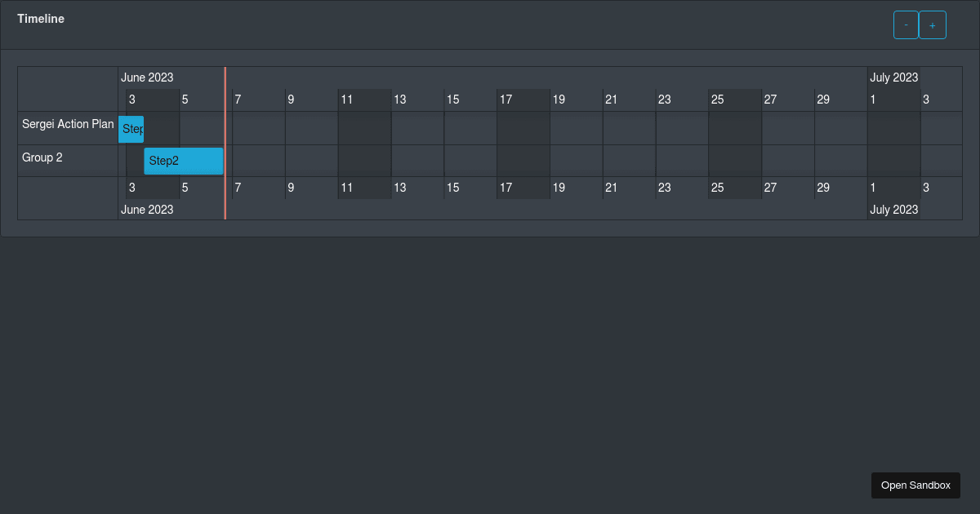The width and height of the screenshot is (980, 514).
Task: Click day 17 on the top date axis
Action: pos(506,100)
